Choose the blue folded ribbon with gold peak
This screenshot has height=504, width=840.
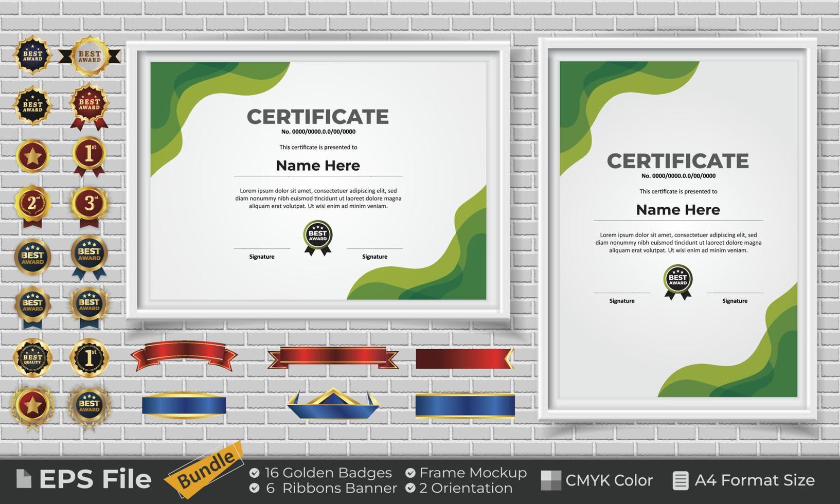[333, 404]
